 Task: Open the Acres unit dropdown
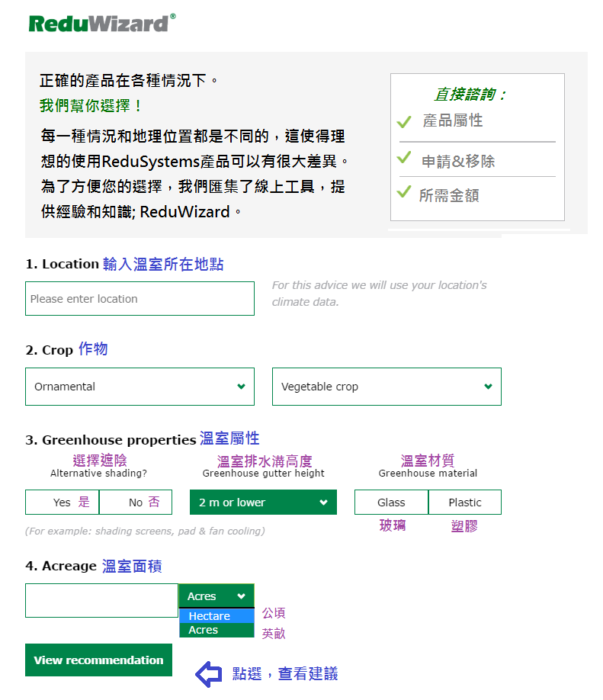click(217, 596)
